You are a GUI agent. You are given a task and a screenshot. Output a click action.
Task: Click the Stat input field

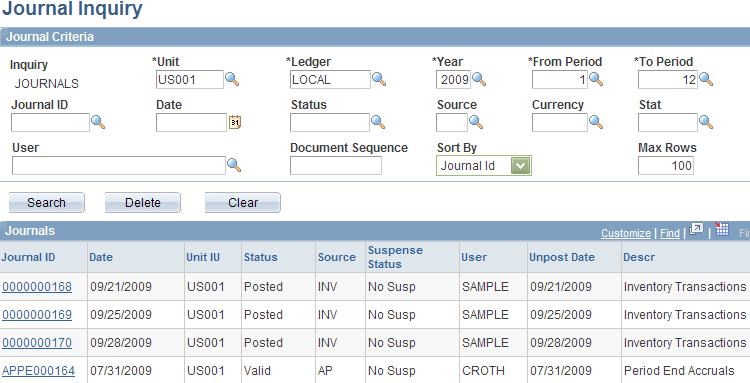(x=668, y=122)
